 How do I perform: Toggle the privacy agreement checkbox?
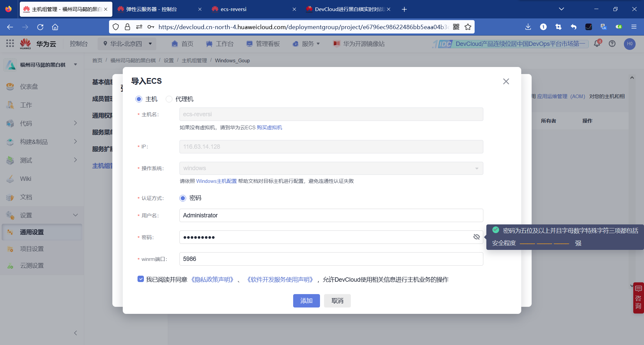pyautogui.click(x=141, y=279)
